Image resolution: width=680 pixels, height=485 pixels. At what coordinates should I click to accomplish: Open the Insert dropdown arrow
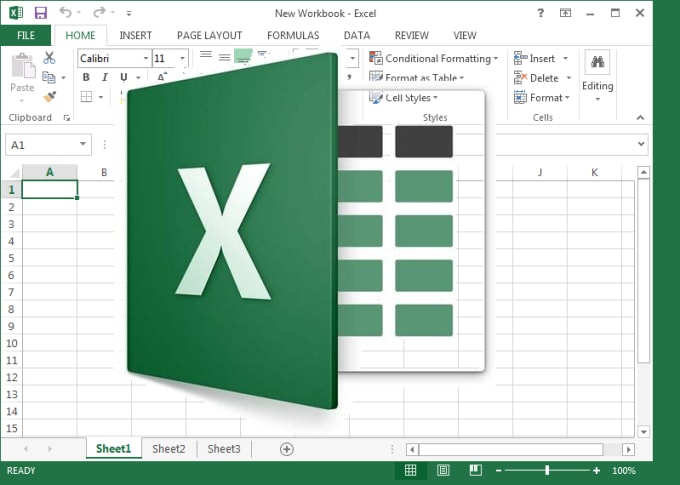[566, 59]
